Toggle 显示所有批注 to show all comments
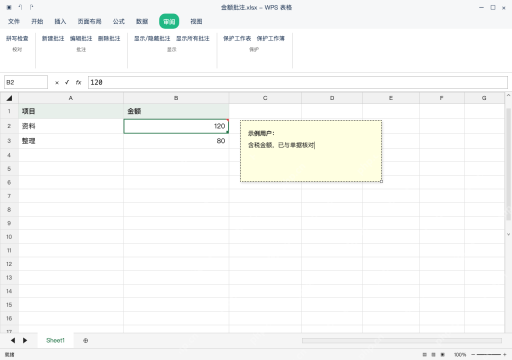The width and height of the screenshot is (512, 360). point(193,39)
